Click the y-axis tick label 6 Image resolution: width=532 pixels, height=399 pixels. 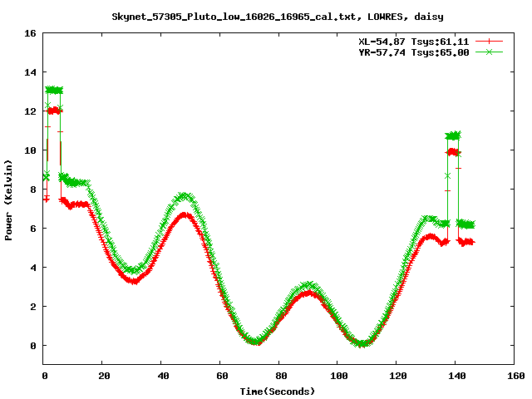[x=33, y=229]
